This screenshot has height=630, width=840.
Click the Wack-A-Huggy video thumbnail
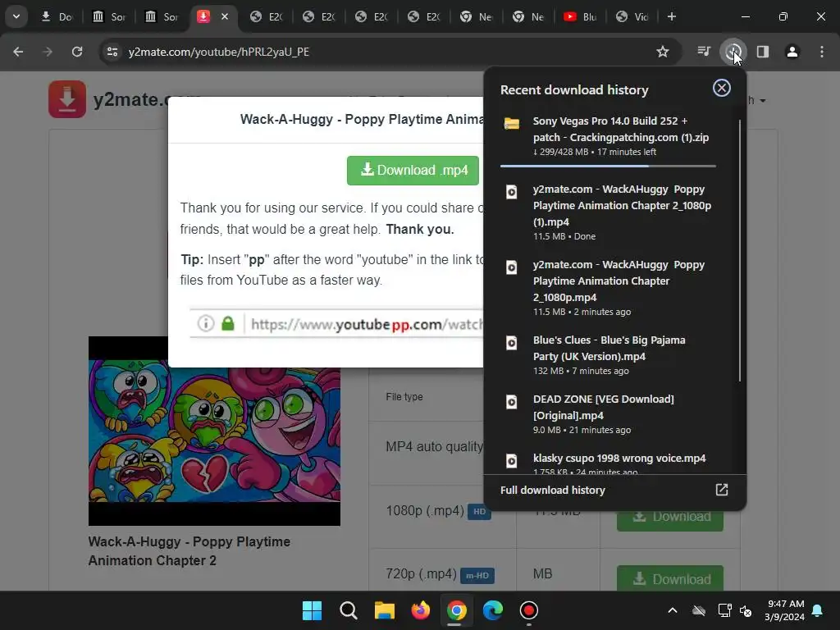coord(214,431)
